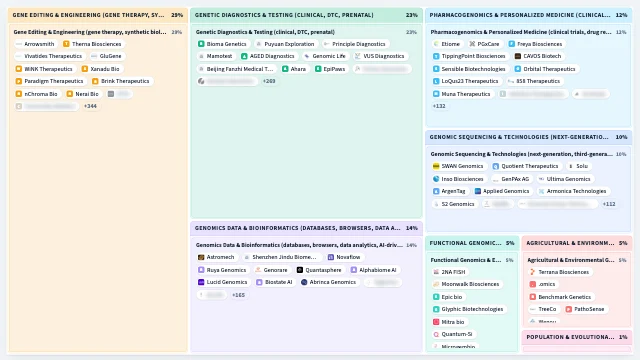Viewport: 640px width, 360px height.
Task: Click the Therna Biosciences orange icon
Action: pos(66,44)
